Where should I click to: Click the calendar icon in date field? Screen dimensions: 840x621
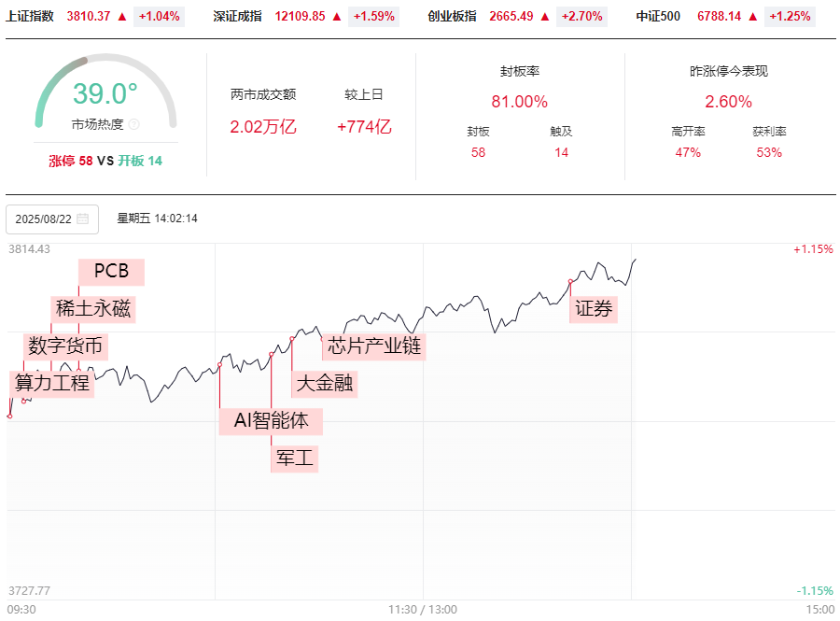(82, 219)
